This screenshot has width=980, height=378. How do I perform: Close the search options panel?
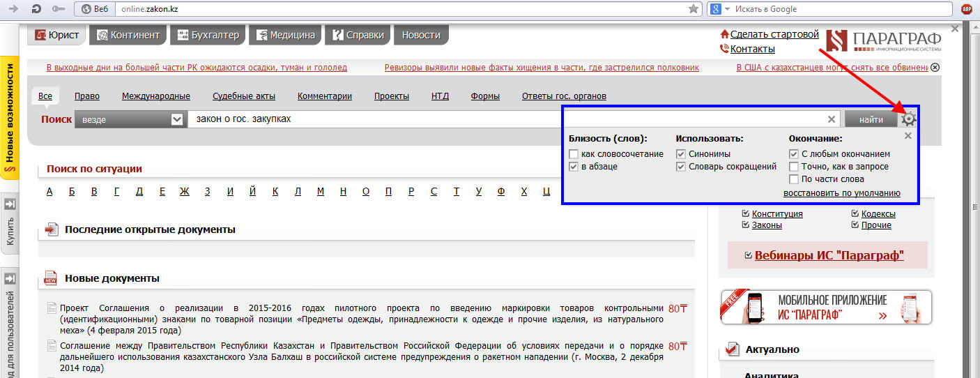908,136
